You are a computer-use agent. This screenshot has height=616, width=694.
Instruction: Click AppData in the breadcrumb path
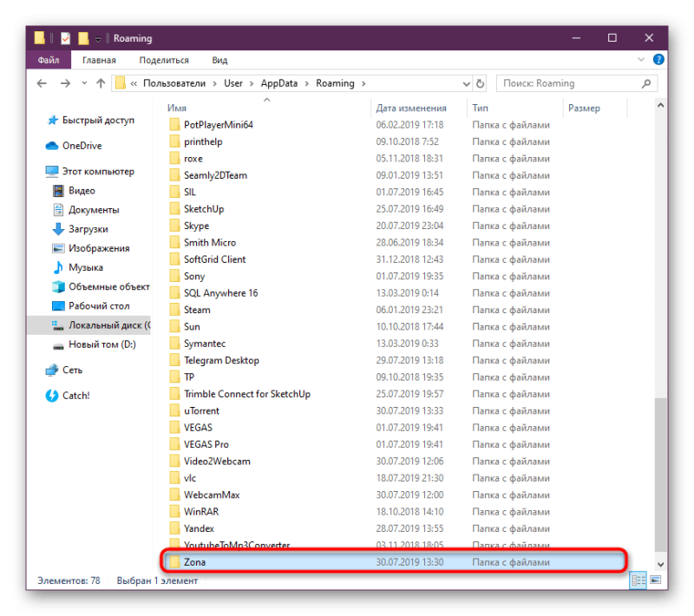tap(278, 83)
